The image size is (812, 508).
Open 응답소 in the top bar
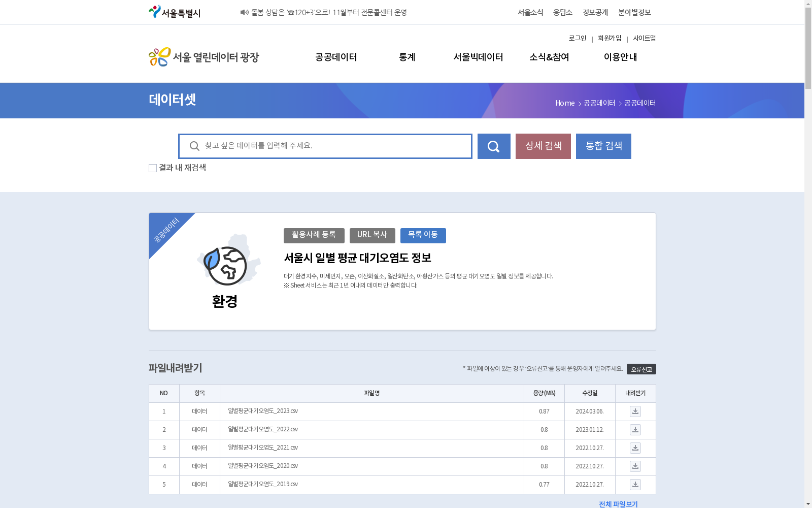(563, 12)
